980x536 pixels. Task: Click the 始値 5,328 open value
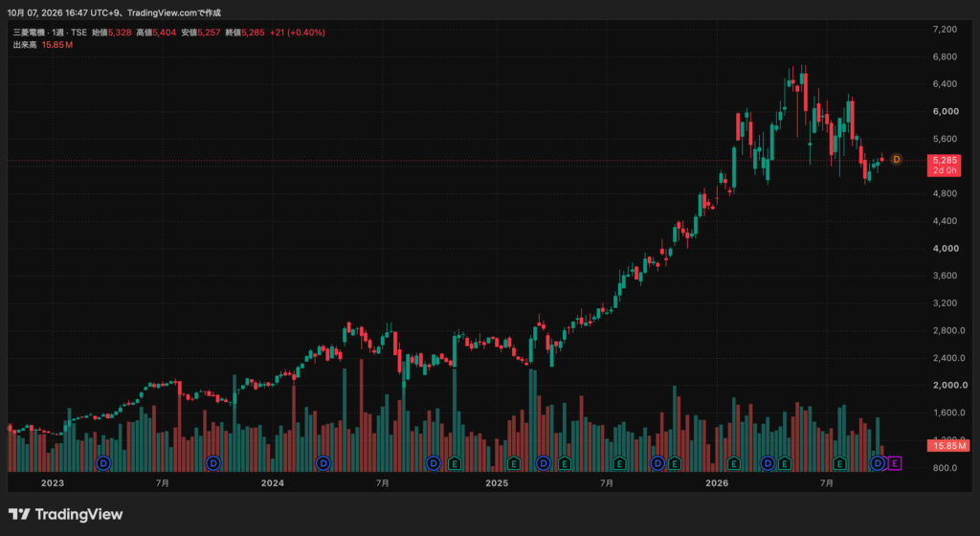(112, 33)
